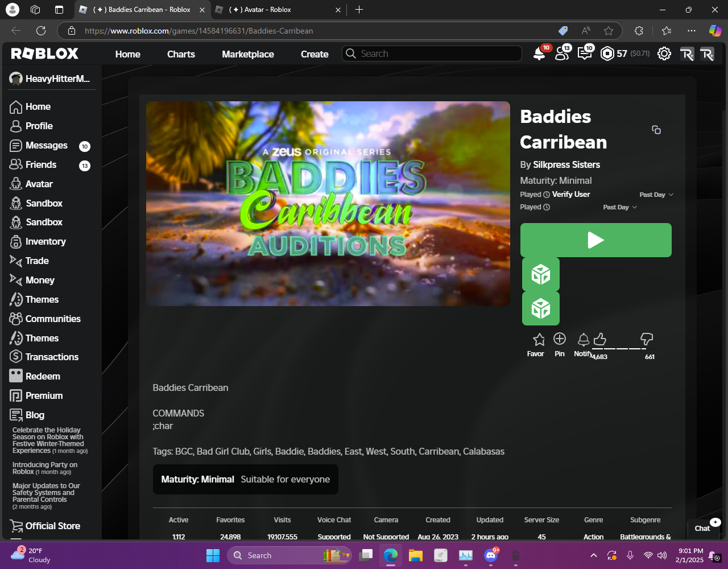The width and height of the screenshot is (728, 569).
Task: Open Transactions in the left sidebar
Action: (44, 357)
